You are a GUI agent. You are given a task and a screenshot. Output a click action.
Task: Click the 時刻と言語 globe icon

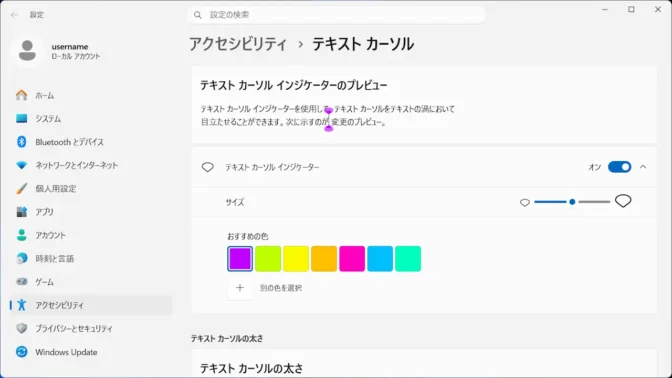(x=21, y=258)
